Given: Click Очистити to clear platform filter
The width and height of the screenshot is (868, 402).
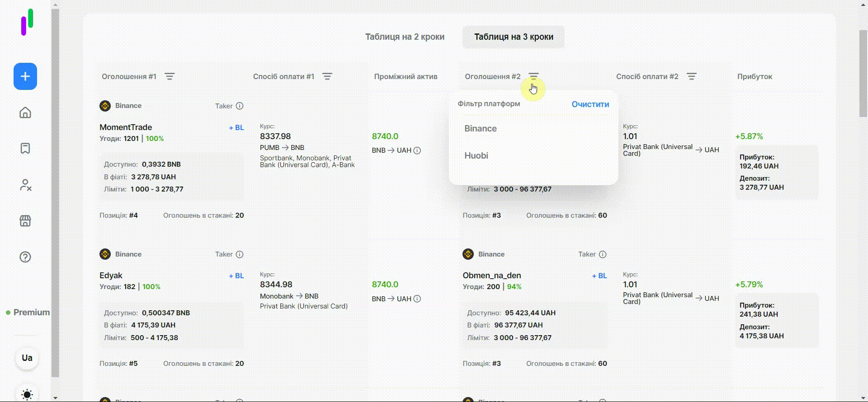Looking at the screenshot, I should tap(590, 104).
